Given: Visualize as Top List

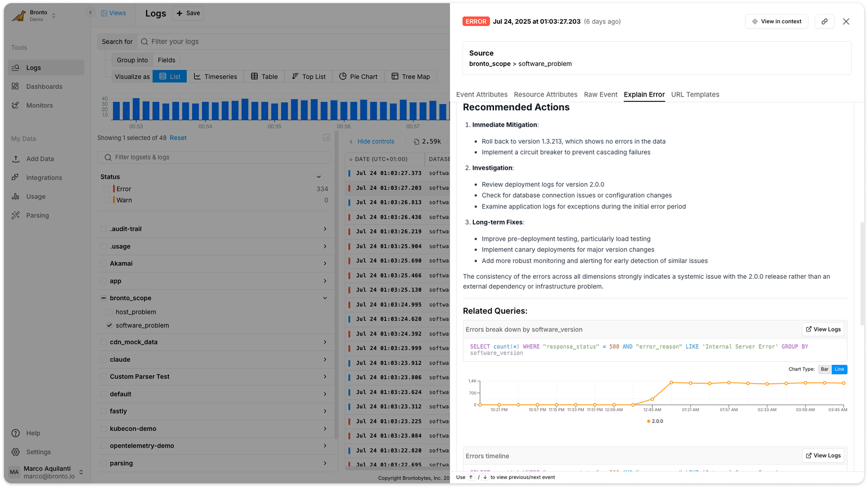Looking at the screenshot, I should 308,77.
